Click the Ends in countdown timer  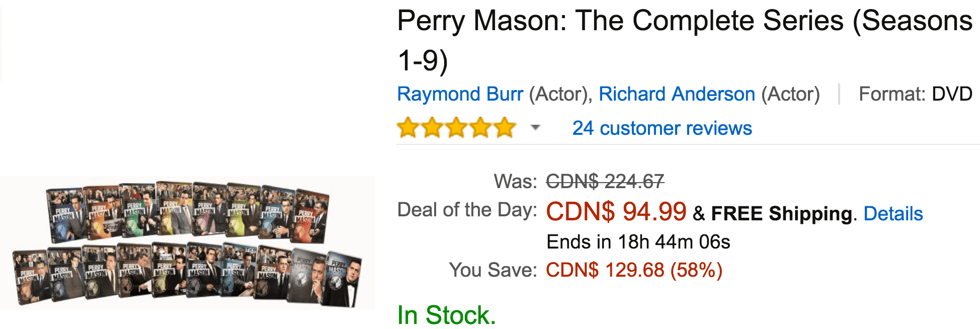pos(638,242)
